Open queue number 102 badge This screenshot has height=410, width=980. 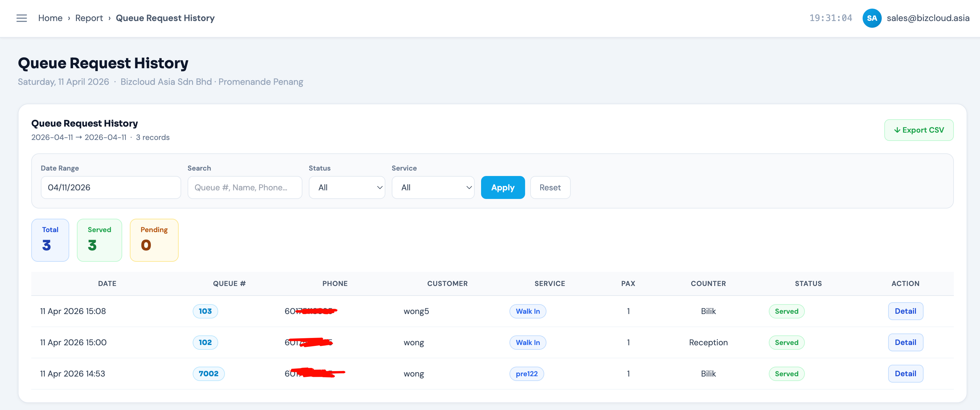point(205,342)
